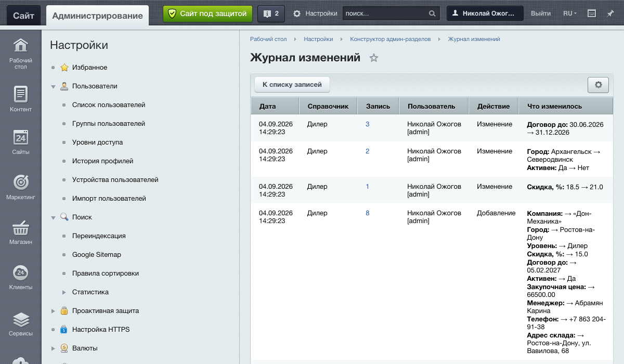The height and width of the screenshot is (364, 624).
Task: Open the Рабочий стол sidebar section
Action: (x=20, y=54)
